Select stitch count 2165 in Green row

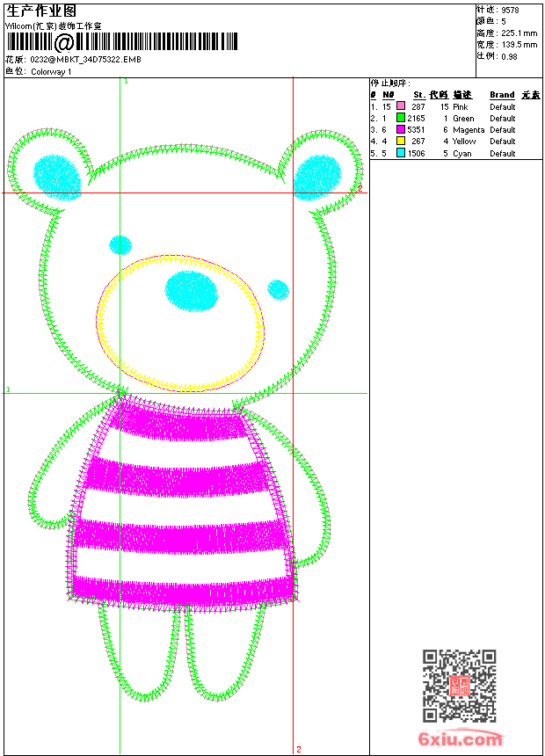(x=417, y=118)
